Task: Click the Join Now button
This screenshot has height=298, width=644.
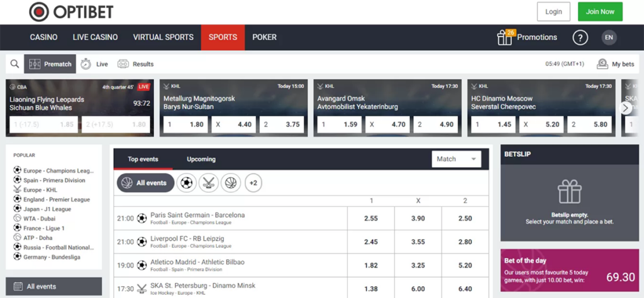Action: [600, 11]
